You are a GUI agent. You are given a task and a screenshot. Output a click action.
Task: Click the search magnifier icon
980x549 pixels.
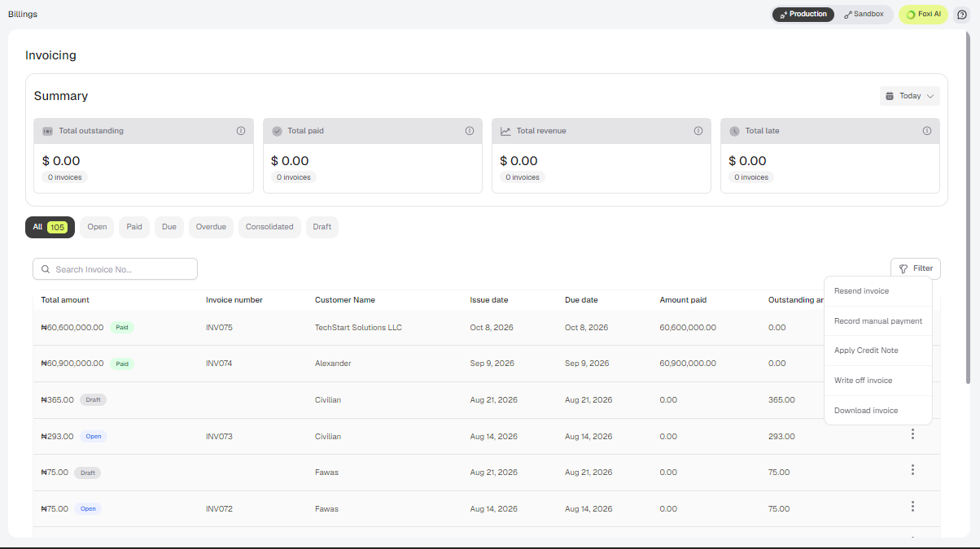[x=46, y=269]
